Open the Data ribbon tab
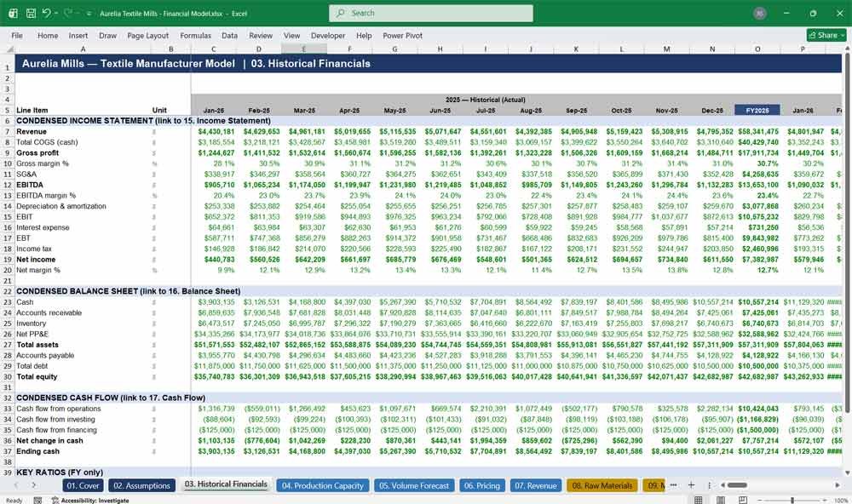852x504 pixels. (229, 35)
